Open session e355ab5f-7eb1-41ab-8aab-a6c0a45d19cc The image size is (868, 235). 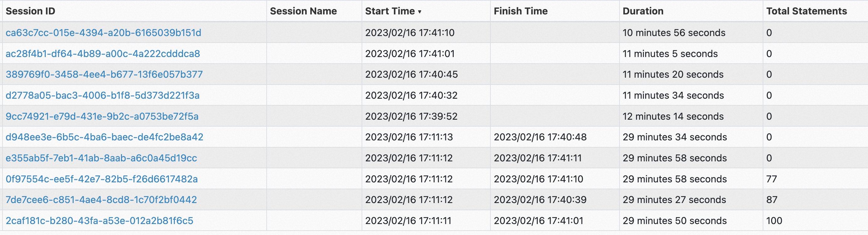pos(102,158)
